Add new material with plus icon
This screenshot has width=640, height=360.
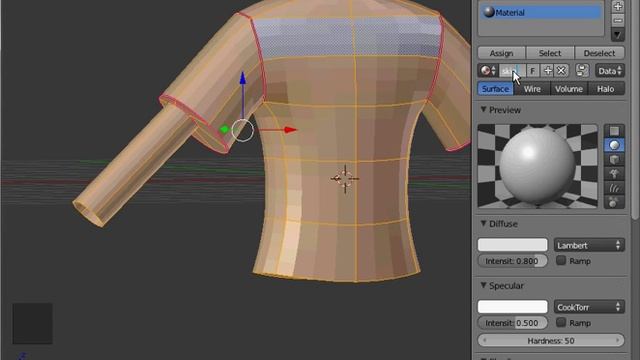tap(547, 71)
